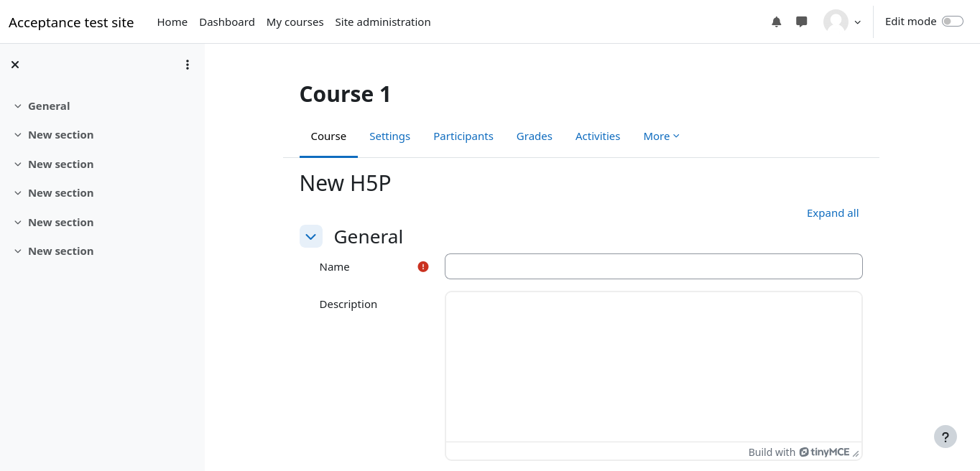This screenshot has width=980, height=471.
Task: Open the notifications bell
Action: click(776, 22)
